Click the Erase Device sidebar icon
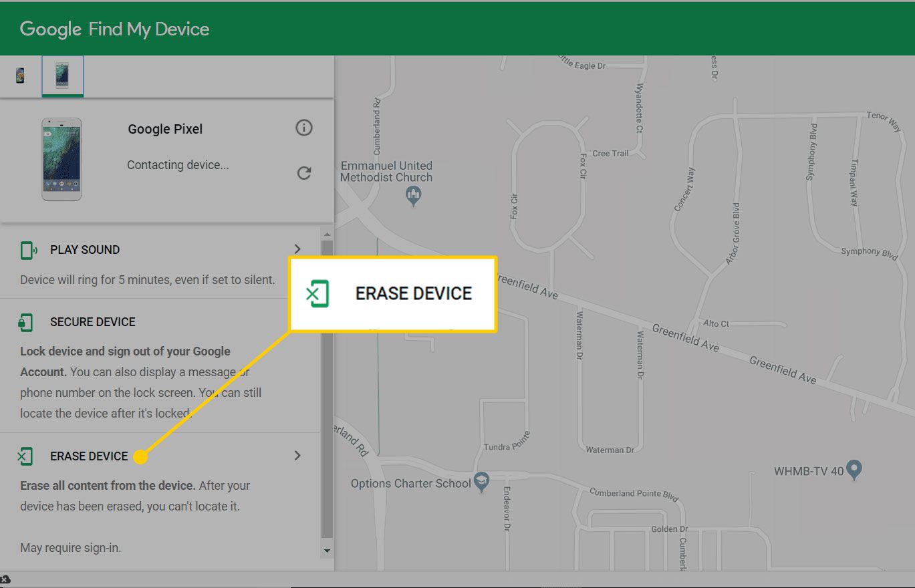The image size is (915, 588). click(25, 457)
